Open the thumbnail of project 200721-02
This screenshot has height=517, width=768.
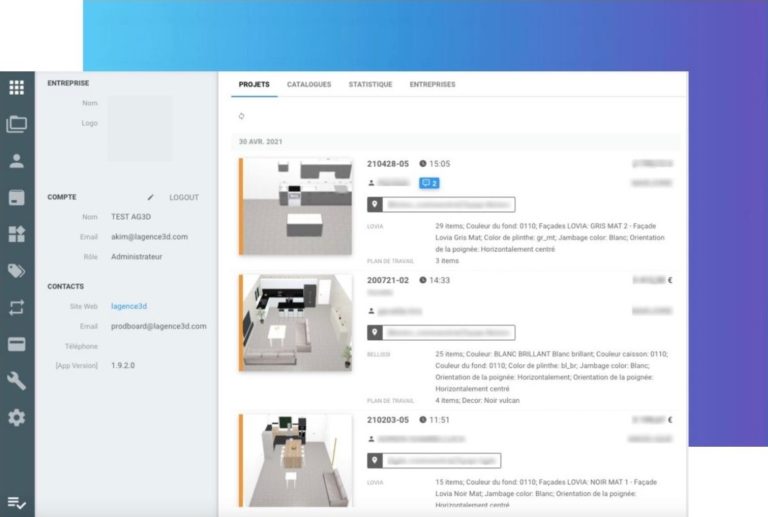(296, 324)
